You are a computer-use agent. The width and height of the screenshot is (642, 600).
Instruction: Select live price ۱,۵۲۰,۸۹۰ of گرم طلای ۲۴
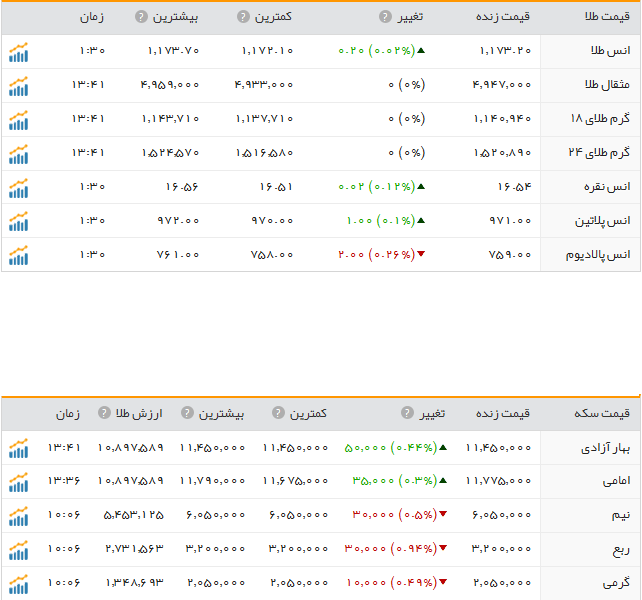502,153
